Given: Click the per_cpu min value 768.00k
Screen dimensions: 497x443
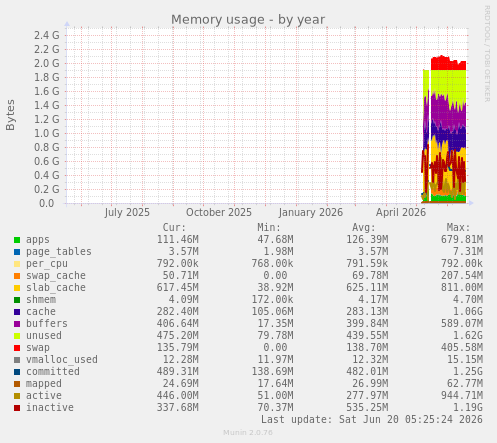Looking at the screenshot, I should 272,264.
